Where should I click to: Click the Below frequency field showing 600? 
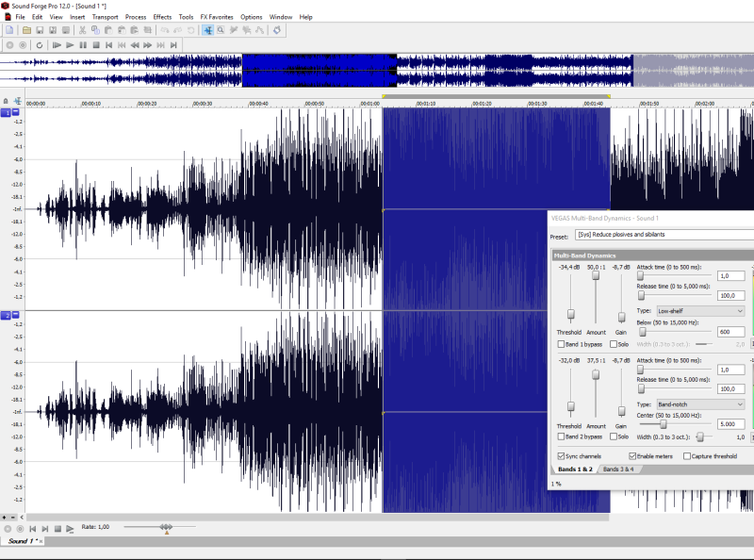tap(730, 331)
